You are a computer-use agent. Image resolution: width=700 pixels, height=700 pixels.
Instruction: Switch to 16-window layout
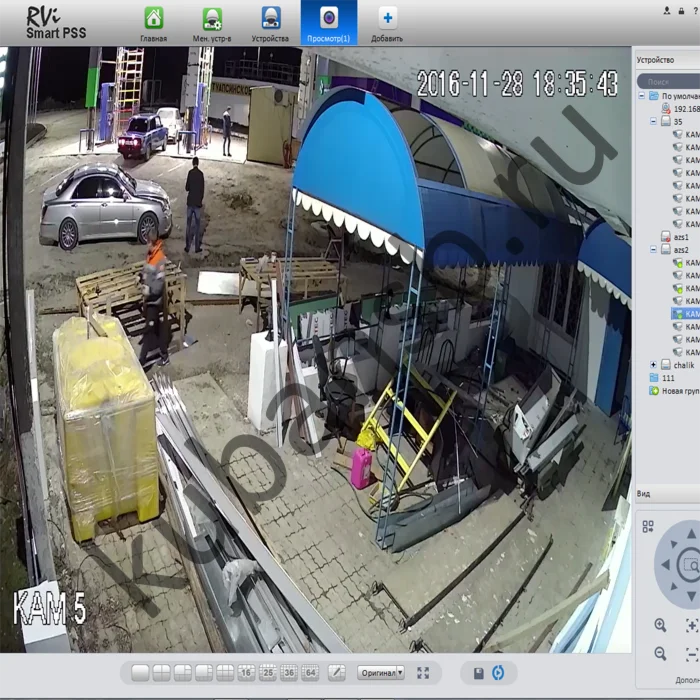[x=246, y=673]
